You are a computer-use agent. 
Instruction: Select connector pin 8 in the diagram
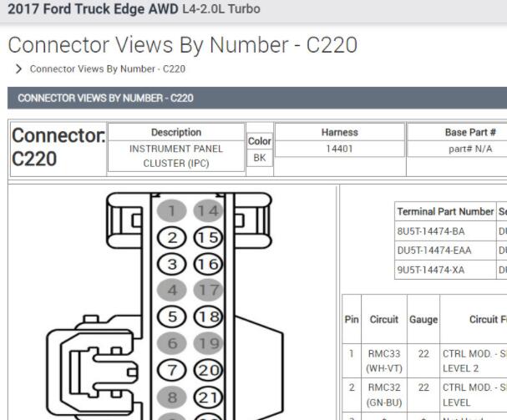point(172,397)
